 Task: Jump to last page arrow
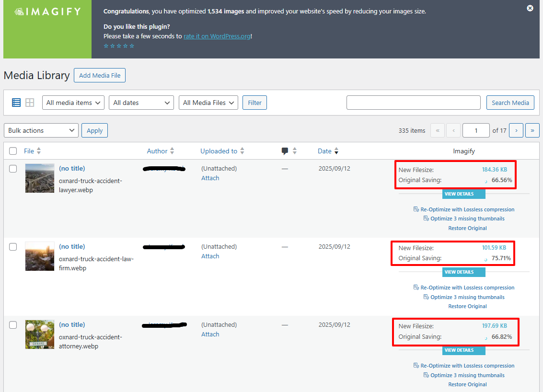point(532,130)
